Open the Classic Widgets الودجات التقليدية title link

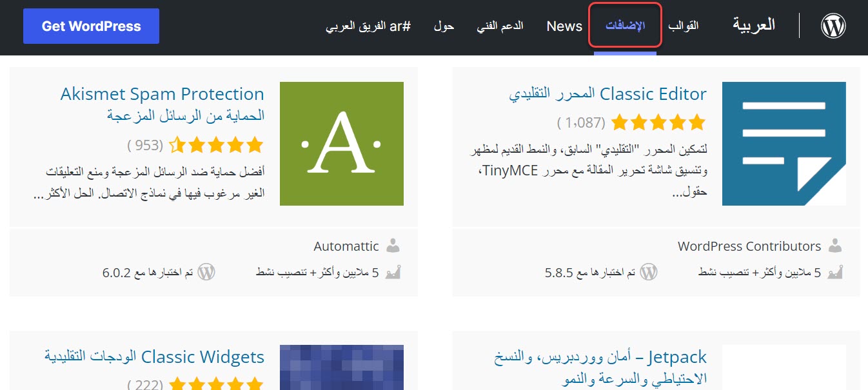click(x=154, y=356)
